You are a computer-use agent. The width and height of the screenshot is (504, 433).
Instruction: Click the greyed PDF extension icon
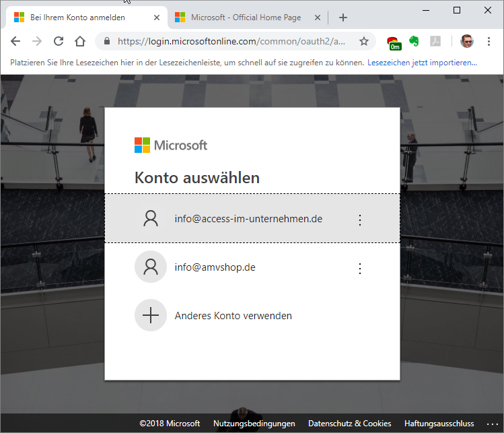pos(435,41)
